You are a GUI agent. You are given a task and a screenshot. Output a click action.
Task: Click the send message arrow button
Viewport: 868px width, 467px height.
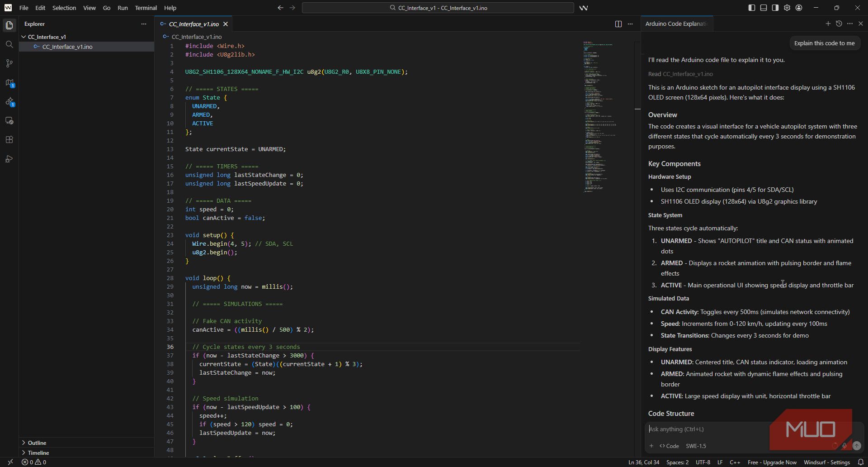[x=857, y=446]
